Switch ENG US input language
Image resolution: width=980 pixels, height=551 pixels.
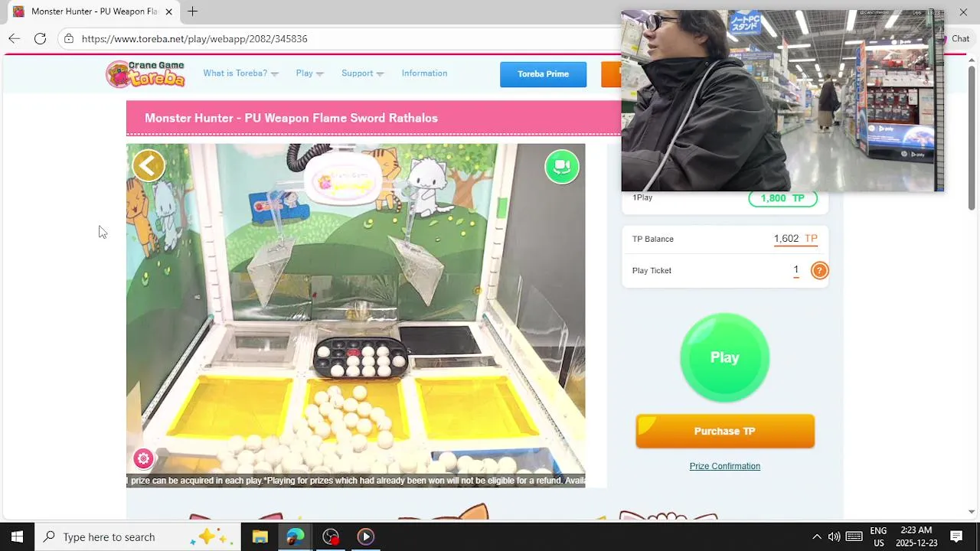coord(878,536)
